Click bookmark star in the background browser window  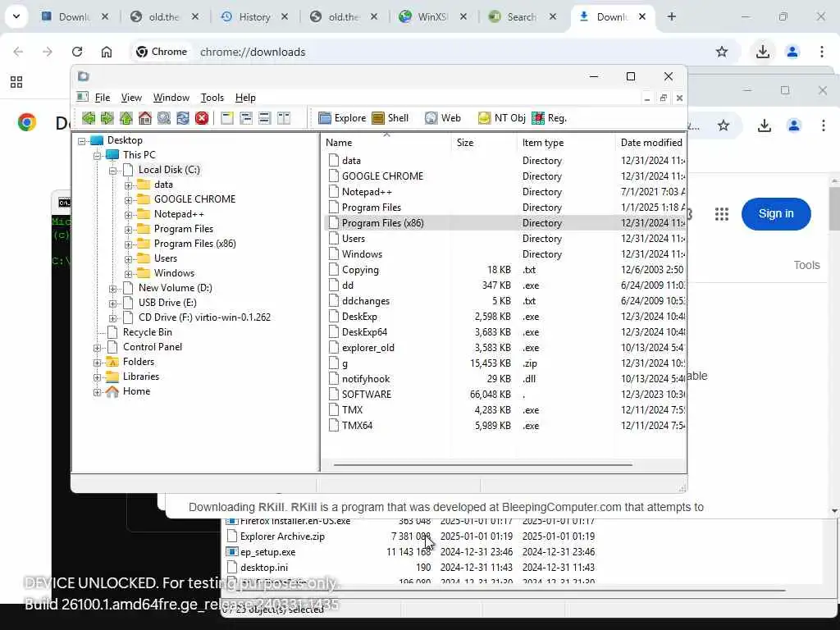(x=724, y=126)
